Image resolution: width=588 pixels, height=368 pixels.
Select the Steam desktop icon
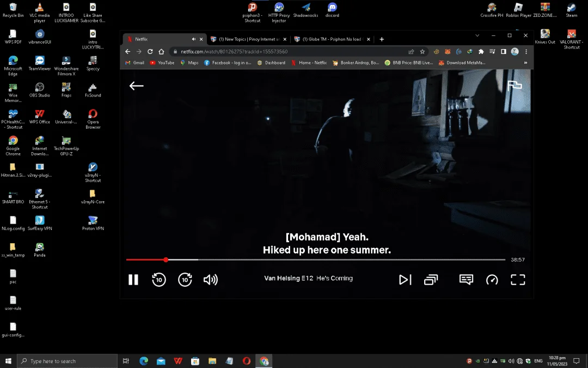pos(572,10)
